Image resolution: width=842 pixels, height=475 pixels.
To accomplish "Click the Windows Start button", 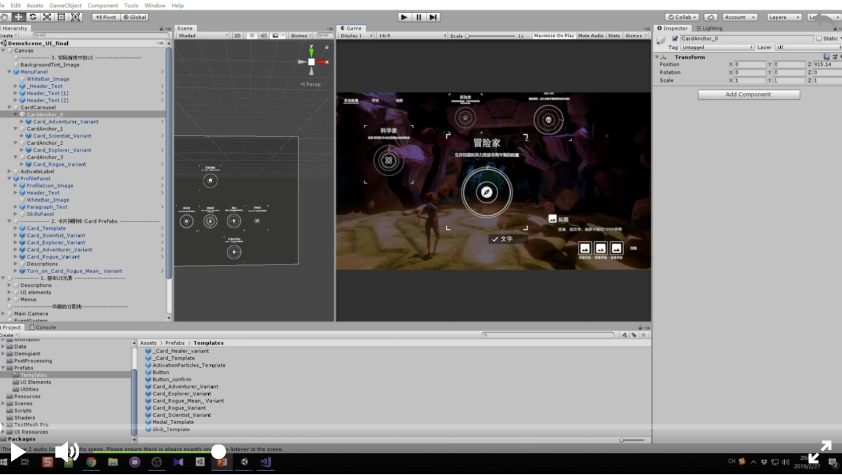I will [3, 462].
